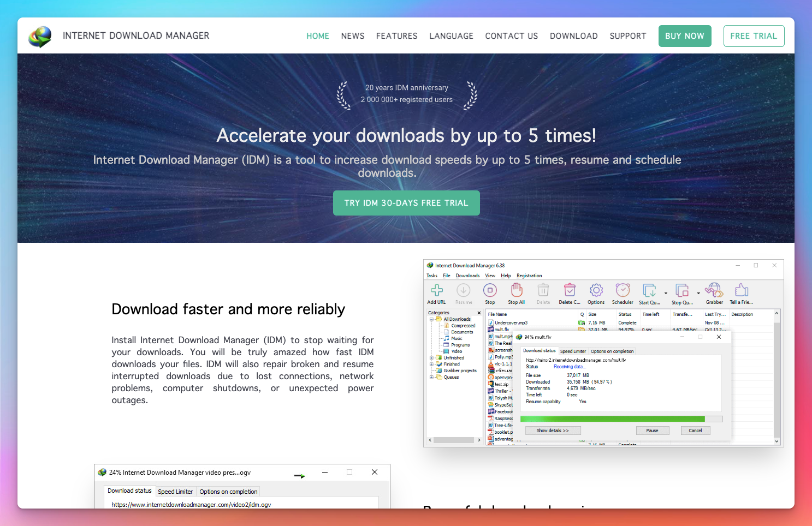
Task: Select the Music category
Action: [457, 339]
